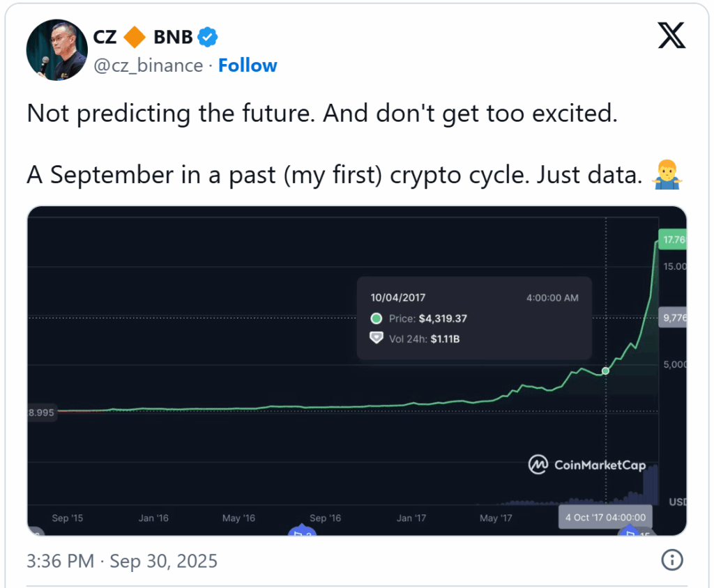Click the highlighted data point on price line
This screenshot has height=588, width=714.
pyautogui.click(x=605, y=371)
